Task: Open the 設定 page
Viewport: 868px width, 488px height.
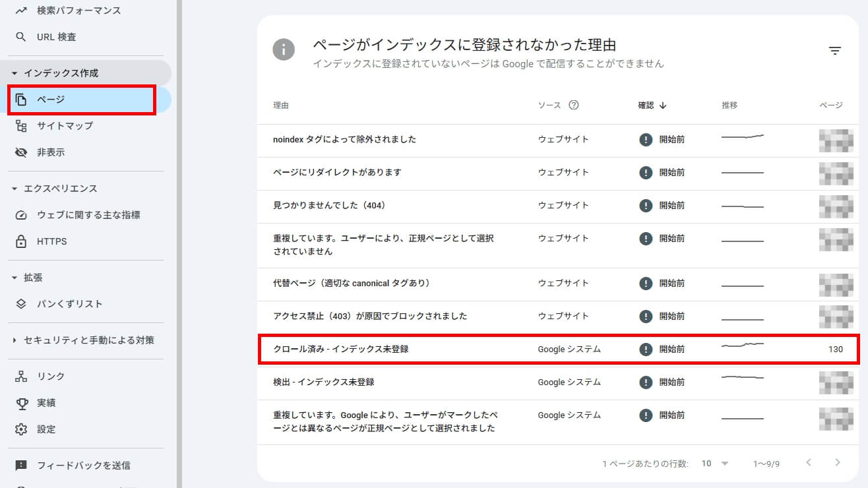Action: (x=48, y=429)
